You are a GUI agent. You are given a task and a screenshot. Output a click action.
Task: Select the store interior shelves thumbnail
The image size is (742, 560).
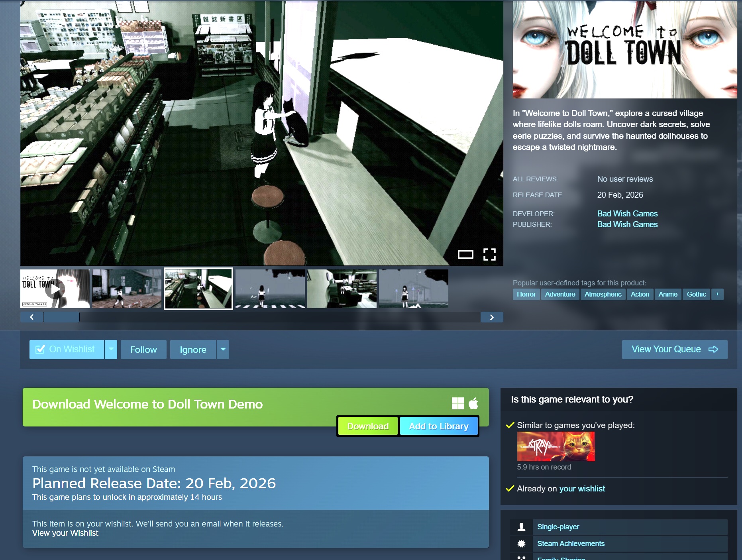click(x=342, y=289)
